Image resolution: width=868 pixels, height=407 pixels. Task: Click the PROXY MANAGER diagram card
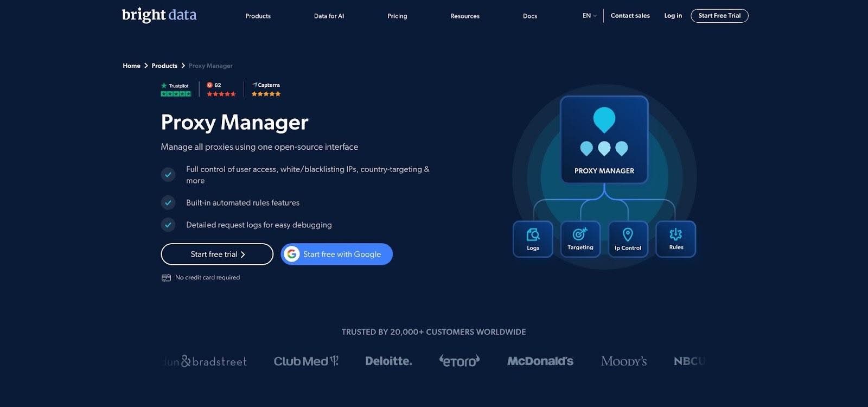click(604, 140)
